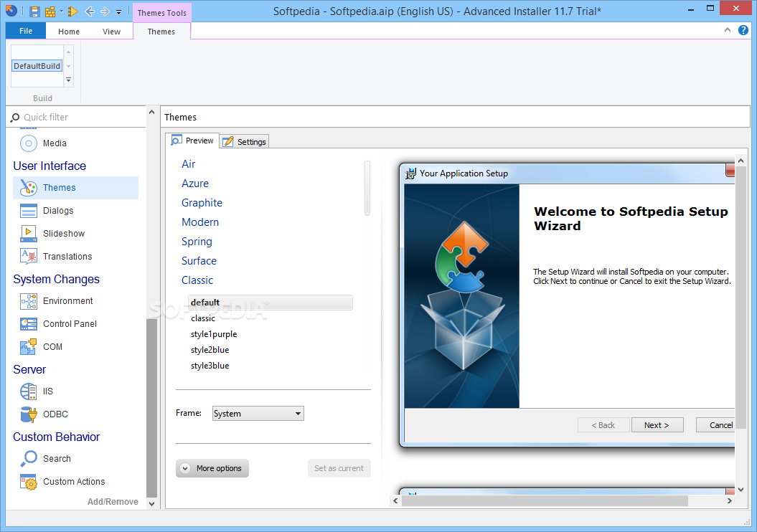Choose the 'classic' theme variation
The height and width of the screenshot is (532, 757).
pos(203,318)
